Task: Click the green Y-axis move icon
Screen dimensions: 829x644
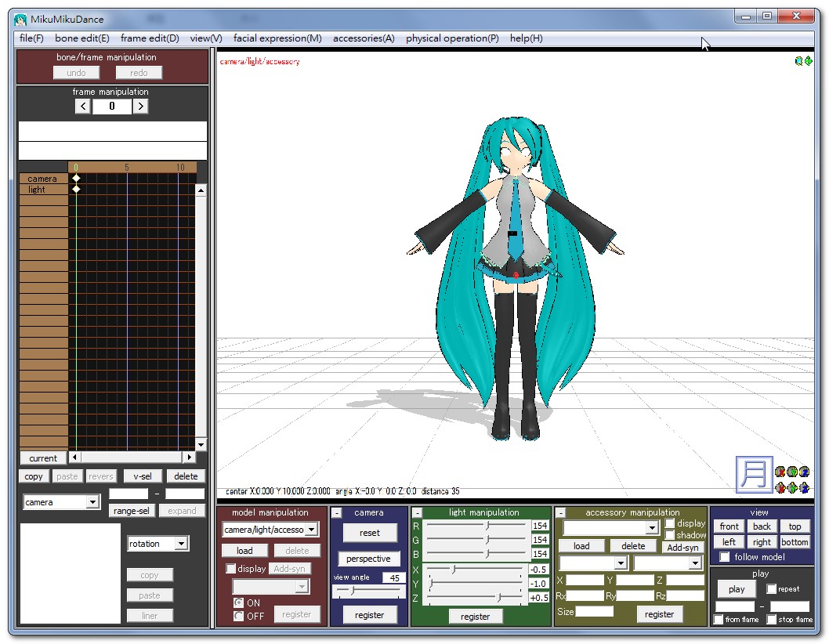Action: (x=792, y=488)
